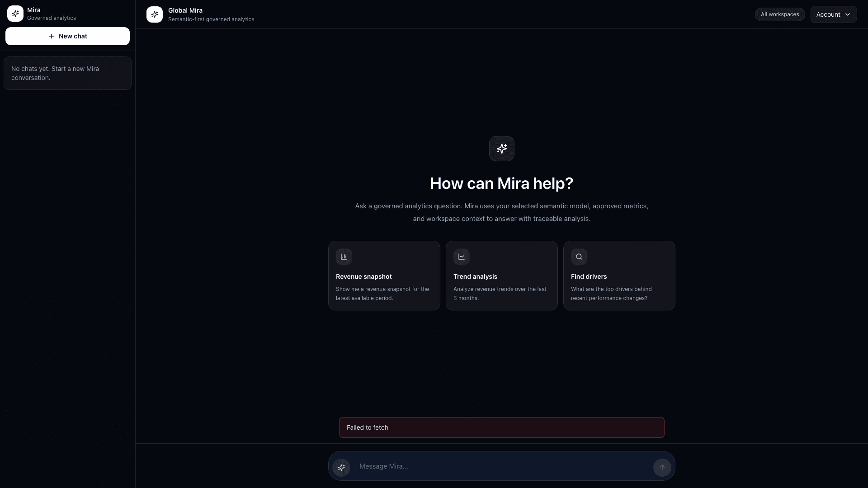Click the plus icon in New chat

click(x=52, y=36)
